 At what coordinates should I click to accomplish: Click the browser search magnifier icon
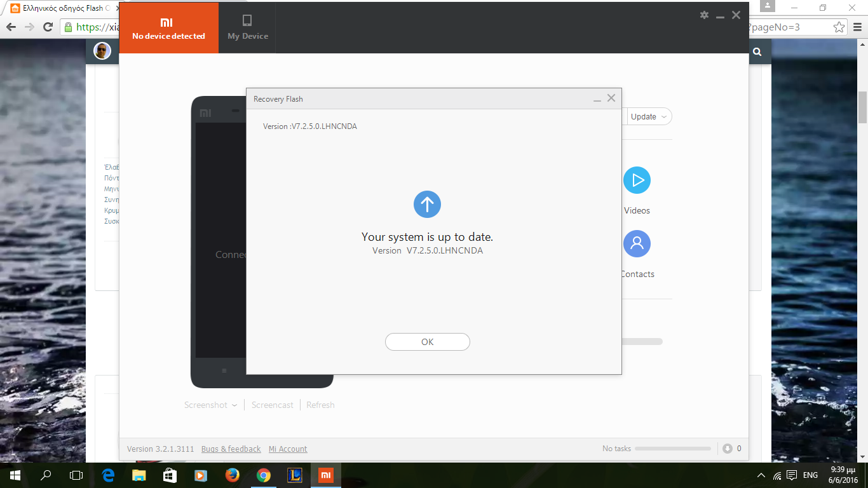point(757,52)
